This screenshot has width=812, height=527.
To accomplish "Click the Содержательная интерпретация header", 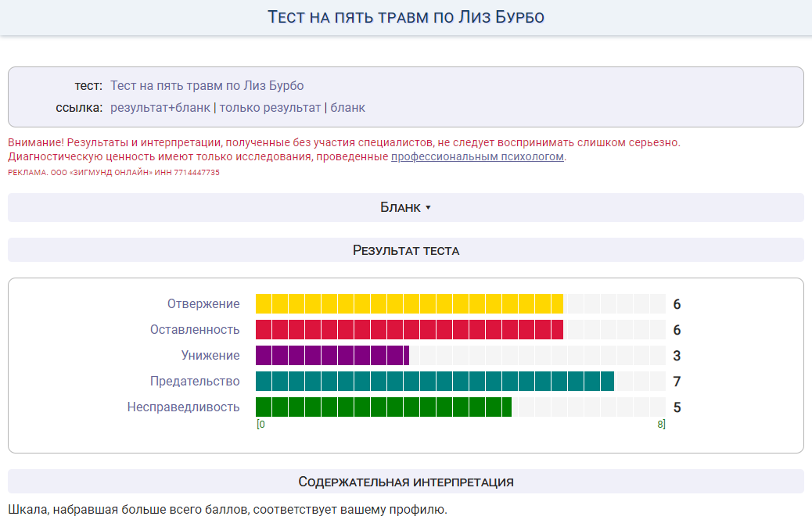I will pyautogui.click(x=405, y=482).
